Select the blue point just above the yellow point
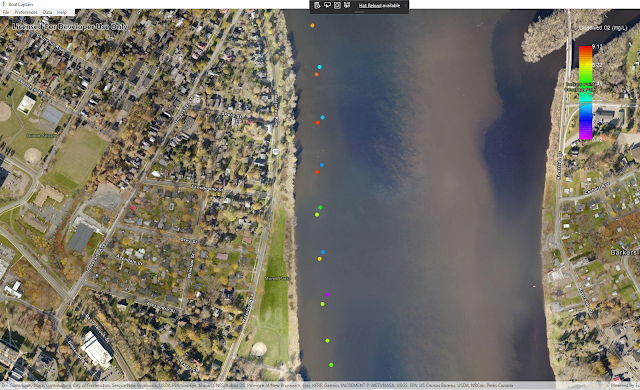The height and width of the screenshot is (390, 640). pos(323,252)
